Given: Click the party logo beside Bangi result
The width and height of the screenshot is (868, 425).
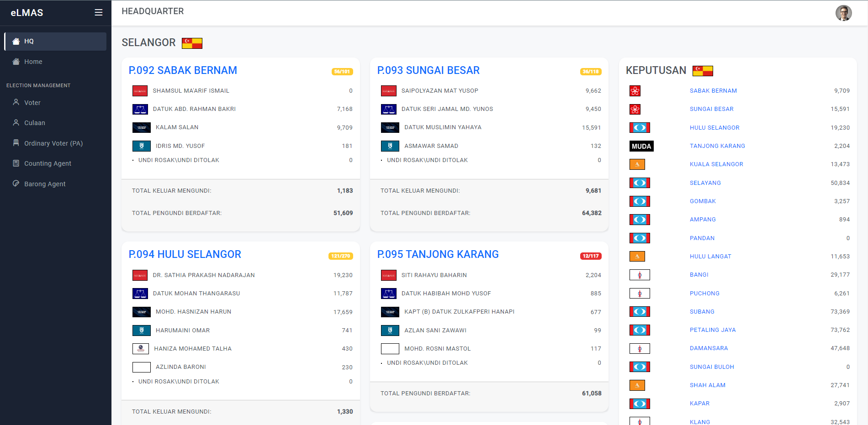Looking at the screenshot, I should pyautogui.click(x=640, y=275).
